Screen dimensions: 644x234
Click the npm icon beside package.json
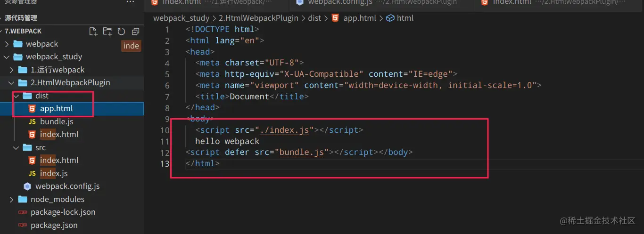(x=22, y=225)
